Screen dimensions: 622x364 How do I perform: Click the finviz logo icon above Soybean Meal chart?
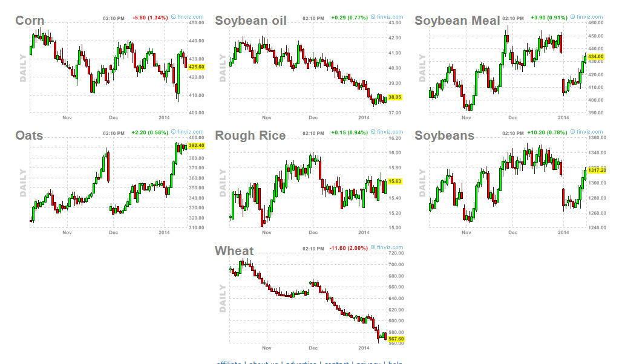point(572,18)
